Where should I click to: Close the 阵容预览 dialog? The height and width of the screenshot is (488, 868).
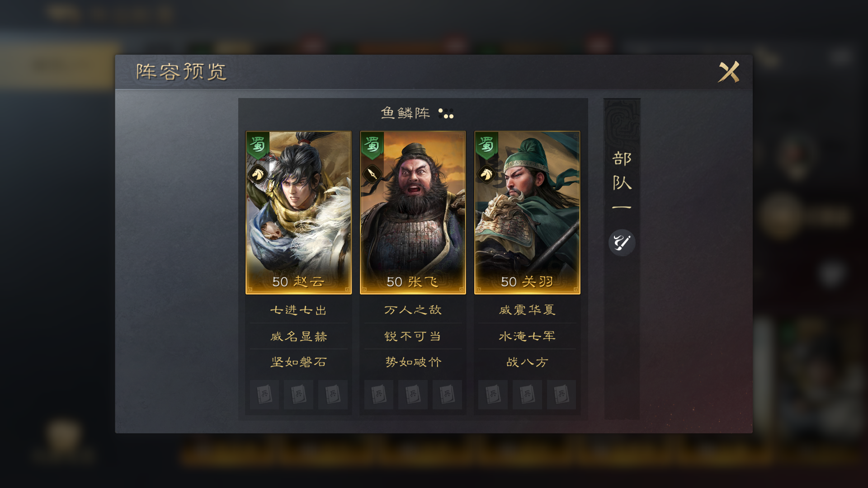tap(729, 72)
